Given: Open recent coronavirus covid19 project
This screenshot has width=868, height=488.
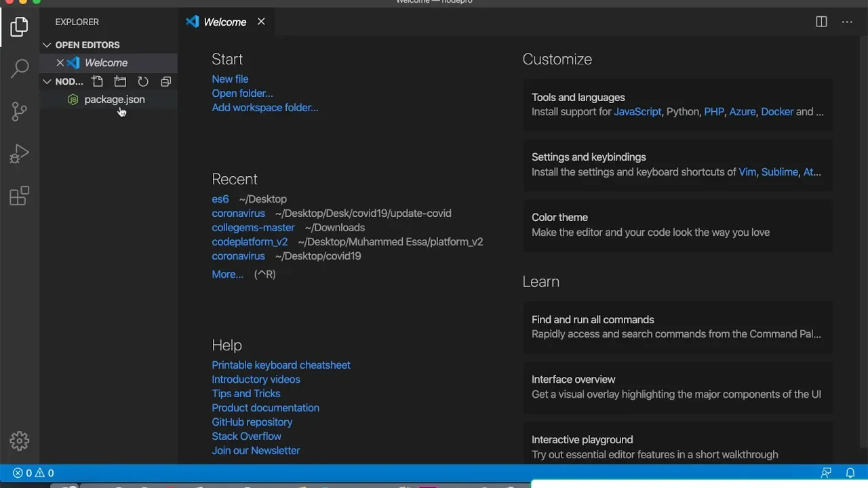Looking at the screenshot, I should pyautogui.click(x=238, y=256).
